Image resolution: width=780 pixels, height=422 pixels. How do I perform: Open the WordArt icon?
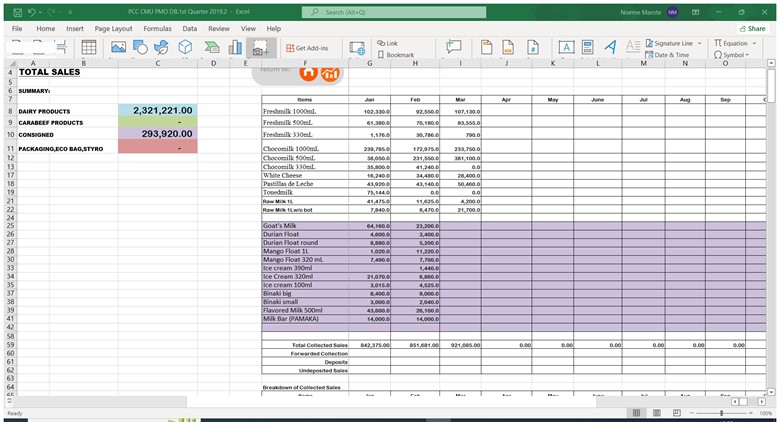(610, 47)
